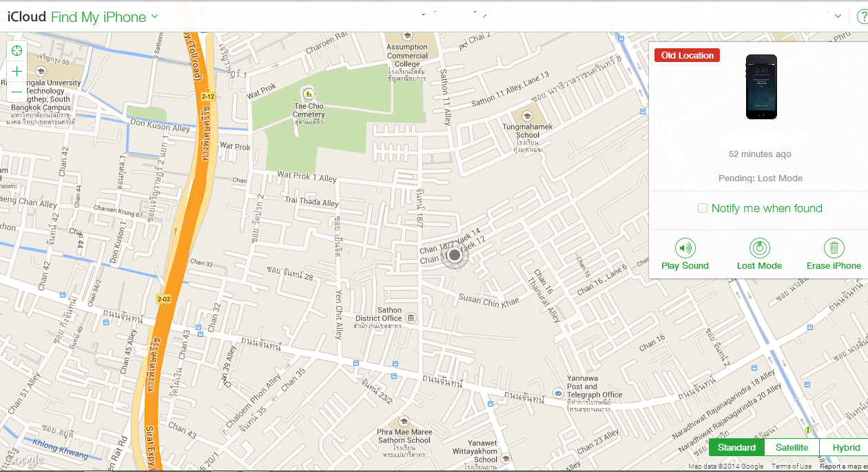
Task: Select the Phra Mae Maree Sathorn School icon
Action: pyautogui.click(x=404, y=422)
